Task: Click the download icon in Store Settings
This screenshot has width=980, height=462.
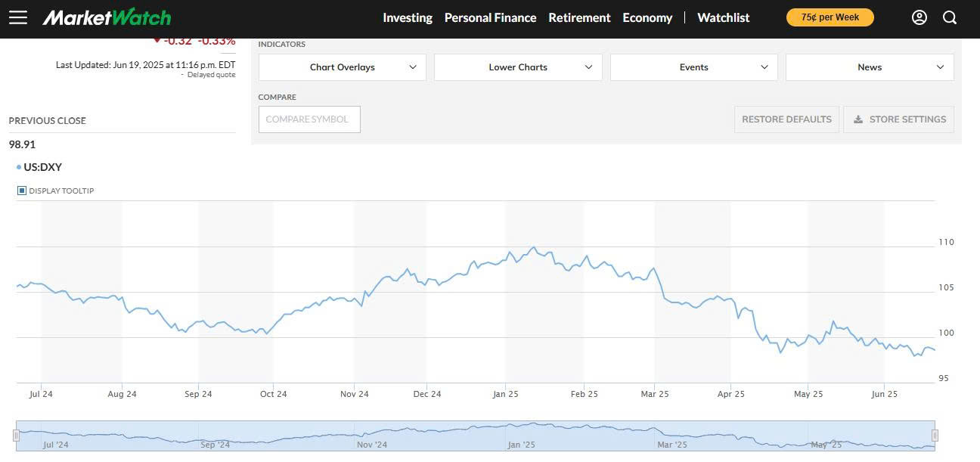Action: tap(858, 119)
